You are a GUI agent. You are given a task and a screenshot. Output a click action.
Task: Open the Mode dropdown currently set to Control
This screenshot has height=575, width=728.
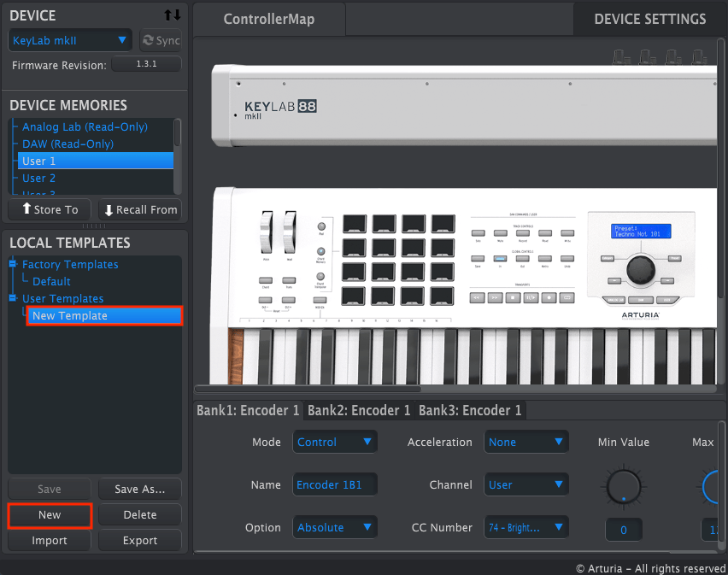click(x=334, y=442)
